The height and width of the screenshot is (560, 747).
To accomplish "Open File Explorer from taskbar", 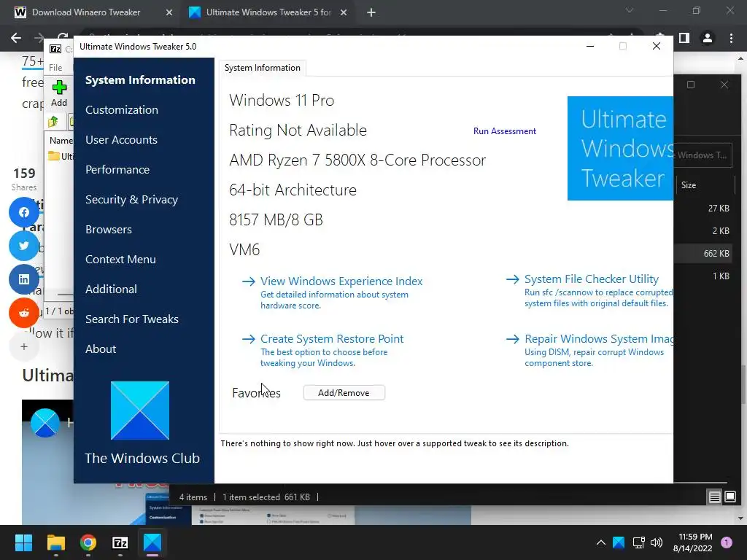I will 55,542.
